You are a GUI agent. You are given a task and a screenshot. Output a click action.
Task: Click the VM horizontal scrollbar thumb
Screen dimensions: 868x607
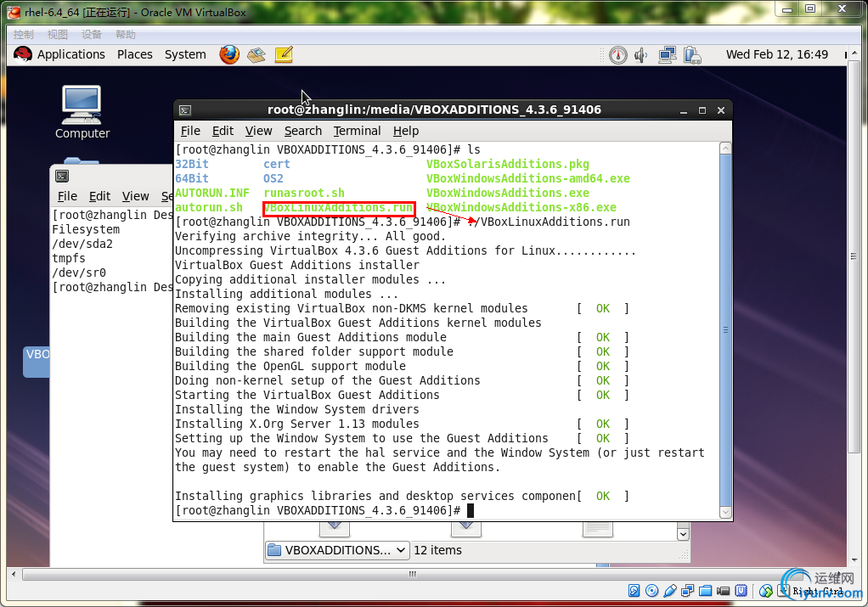pyautogui.click(x=412, y=574)
